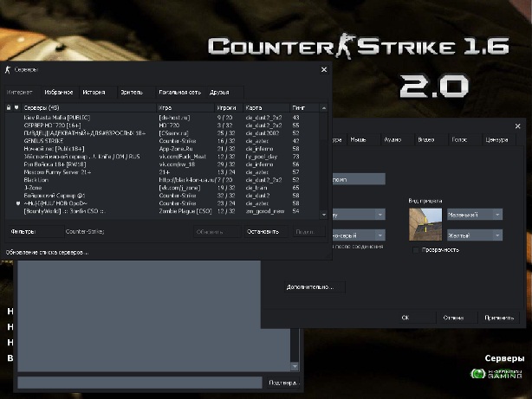Click the Обновить button
The height and width of the screenshot is (399, 532).
tap(217, 232)
